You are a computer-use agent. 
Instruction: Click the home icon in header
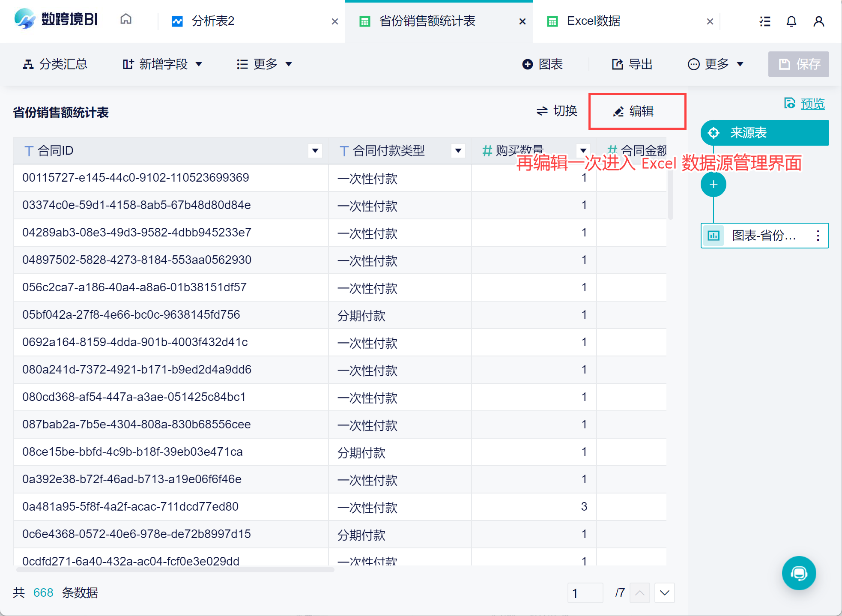pyautogui.click(x=126, y=20)
